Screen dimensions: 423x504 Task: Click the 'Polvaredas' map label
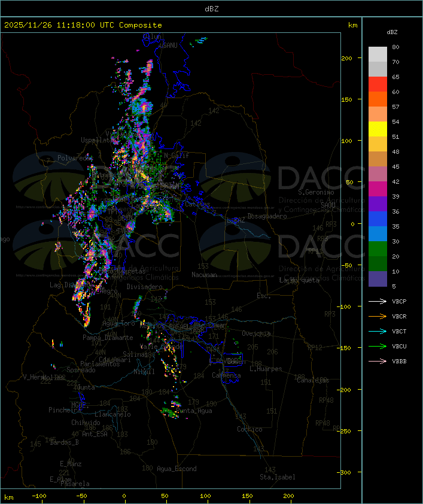click(x=75, y=158)
